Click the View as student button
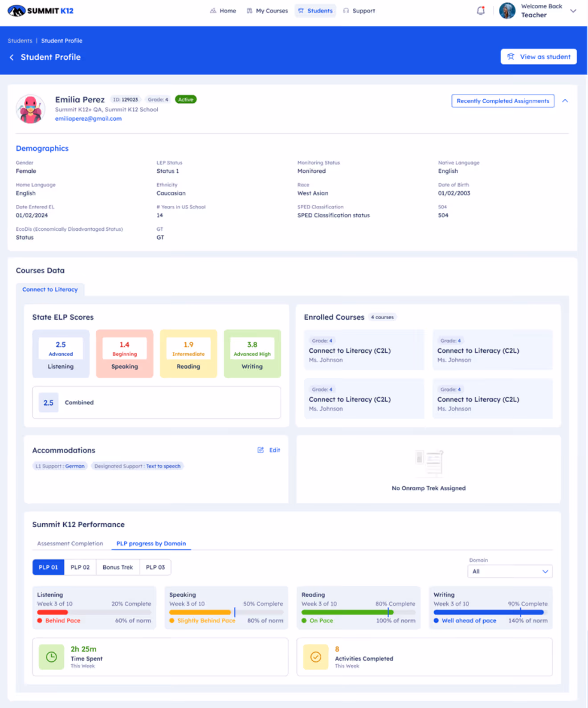Screen dimensions: 588x708 click(539, 57)
